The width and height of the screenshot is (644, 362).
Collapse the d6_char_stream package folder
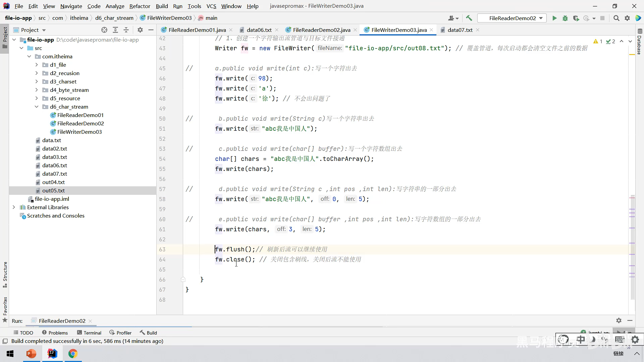(37, 107)
